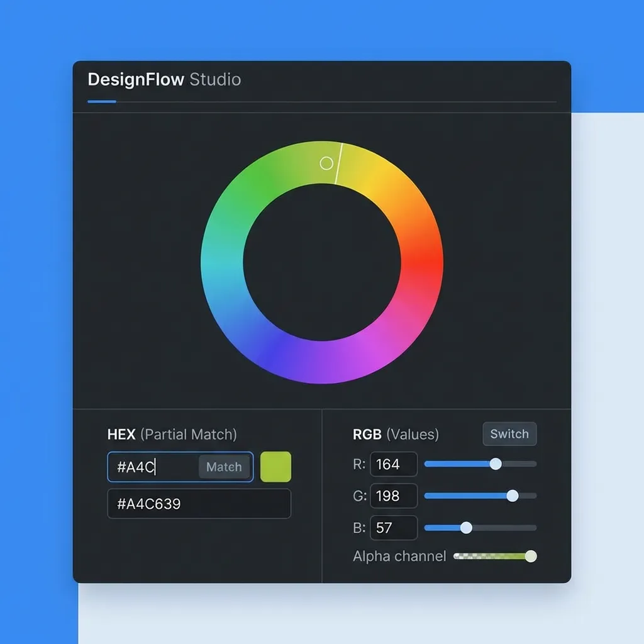644x644 pixels.
Task: Click the G slider handle
Action: (x=513, y=496)
